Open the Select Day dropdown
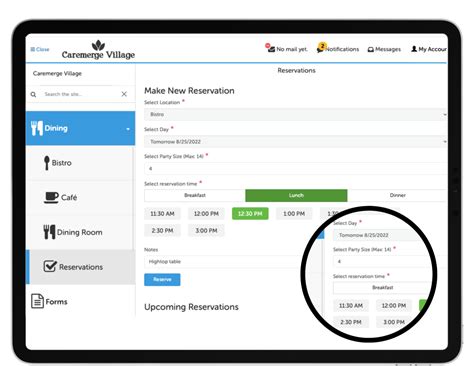Viewport: 474px width, 366px height. [295, 142]
